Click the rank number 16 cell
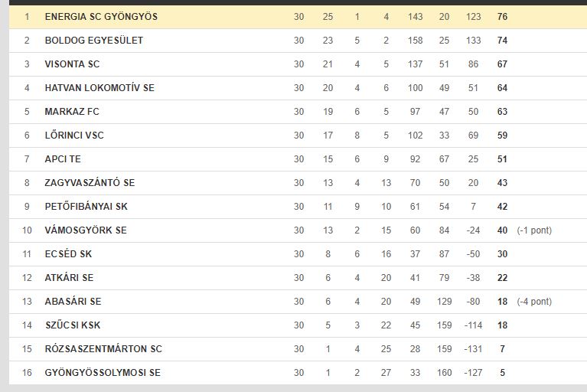Screen dimensions: 587x392 click(27, 373)
